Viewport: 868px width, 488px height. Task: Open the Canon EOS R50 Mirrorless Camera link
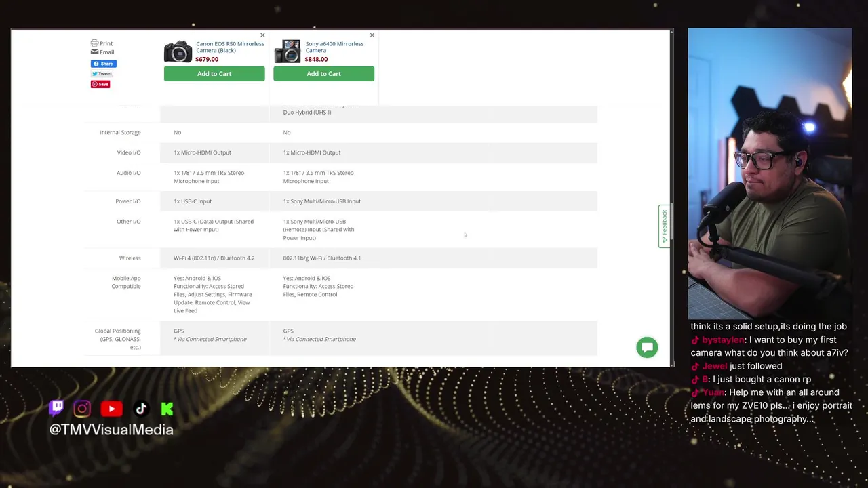point(230,47)
